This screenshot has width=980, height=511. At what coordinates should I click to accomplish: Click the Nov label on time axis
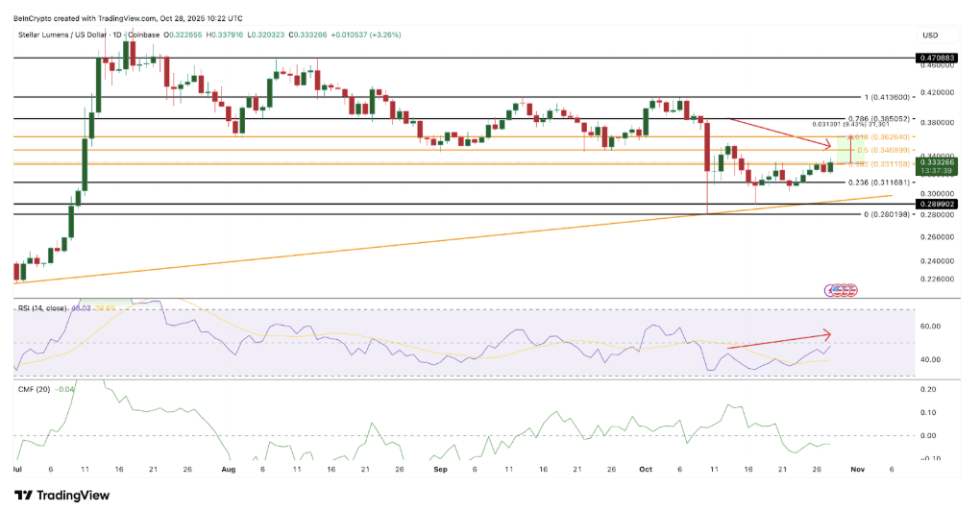coord(857,471)
